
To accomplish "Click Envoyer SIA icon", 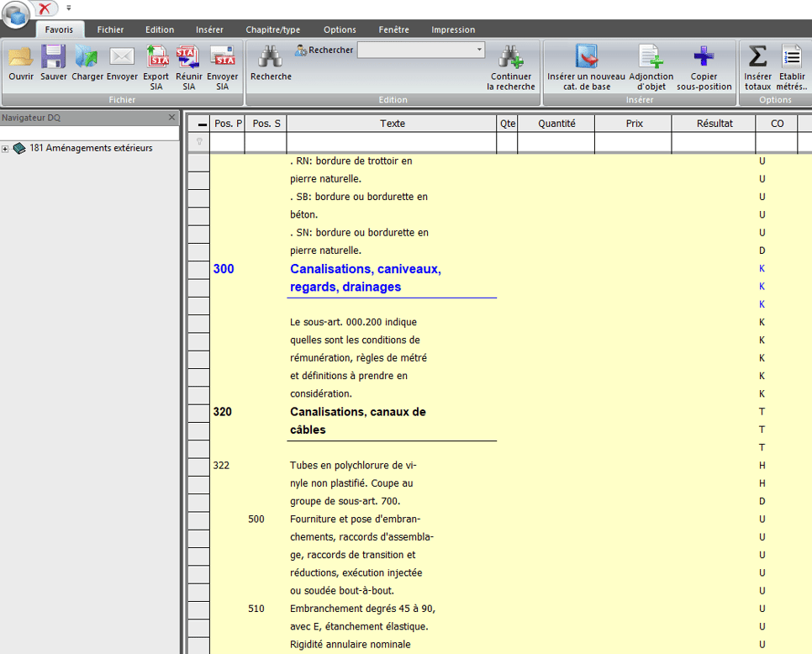I will pyautogui.click(x=222, y=67).
